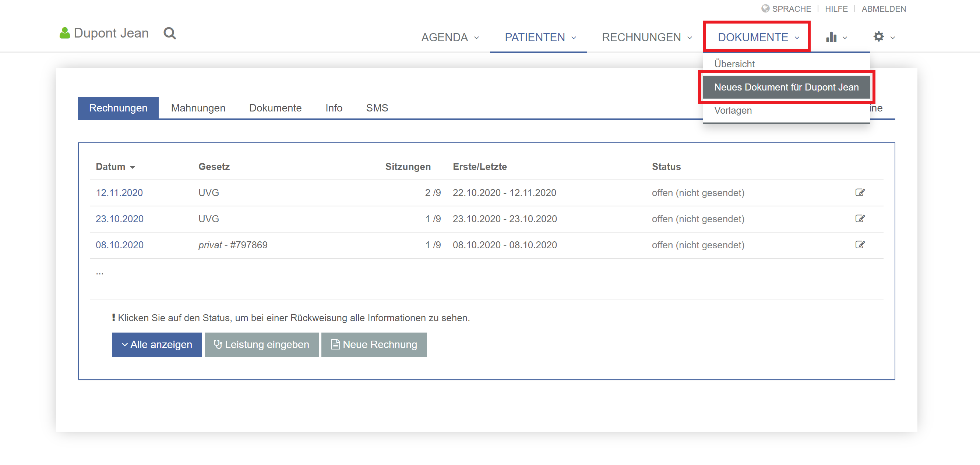Switch to the SMS tab
Image resolution: width=980 pixels, height=465 pixels.
[x=377, y=108]
